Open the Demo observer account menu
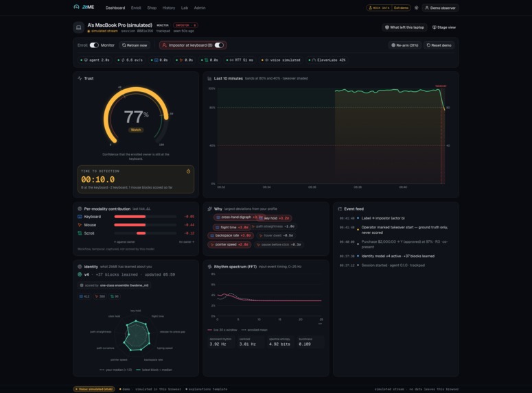The width and height of the screenshot is (532, 393). click(440, 8)
